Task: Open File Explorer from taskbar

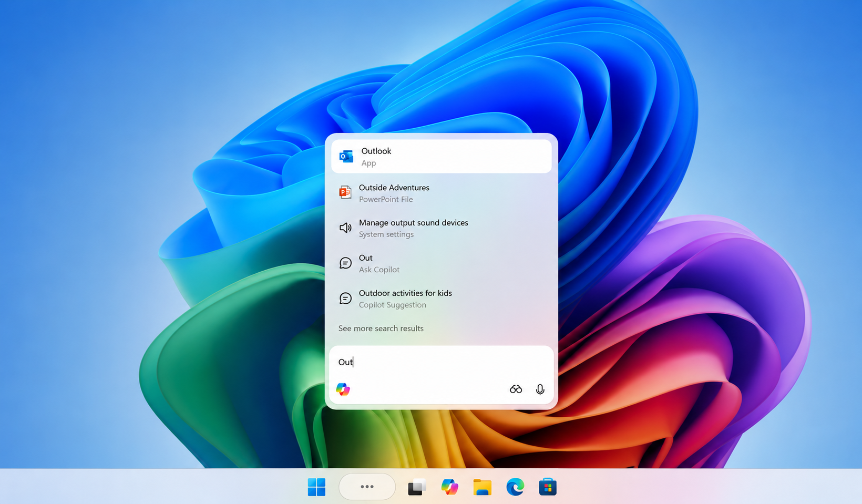Action: click(x=482, y=487)
